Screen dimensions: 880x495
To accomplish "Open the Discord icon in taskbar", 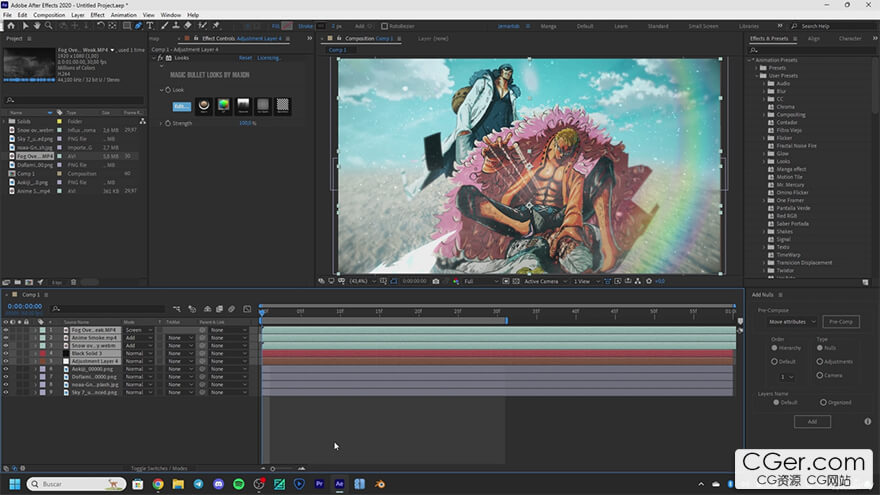I will (218, 484).
